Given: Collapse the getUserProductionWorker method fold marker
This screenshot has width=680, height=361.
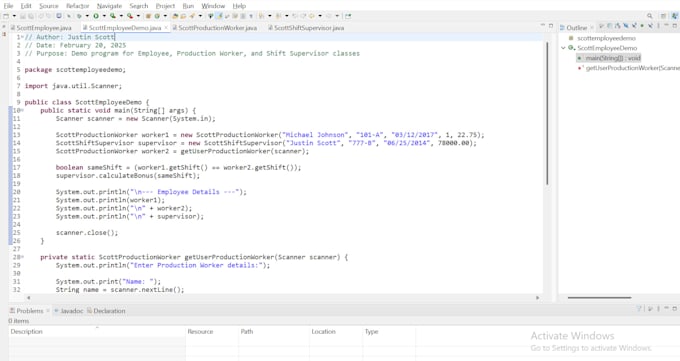Looking at the screenshot, I should click(x=22, y=257).
